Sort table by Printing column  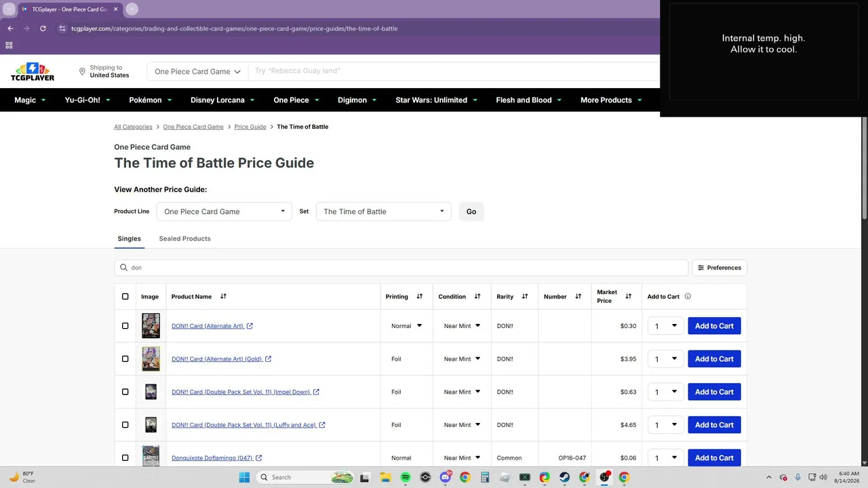point(419,296)
